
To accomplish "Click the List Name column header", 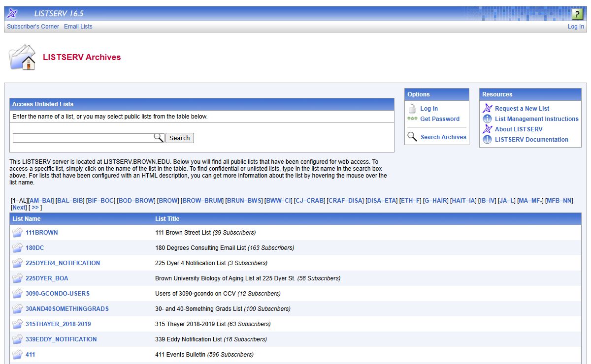I will 27,219.
